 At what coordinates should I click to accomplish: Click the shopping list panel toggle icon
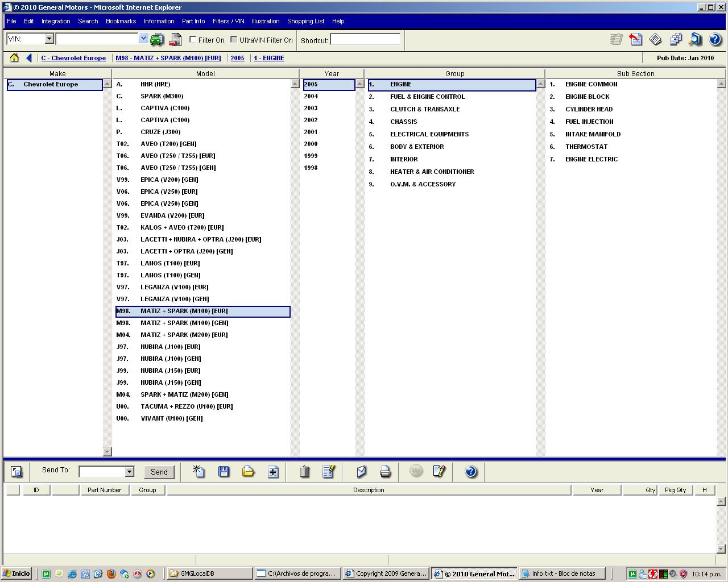[x=16, y=471]
